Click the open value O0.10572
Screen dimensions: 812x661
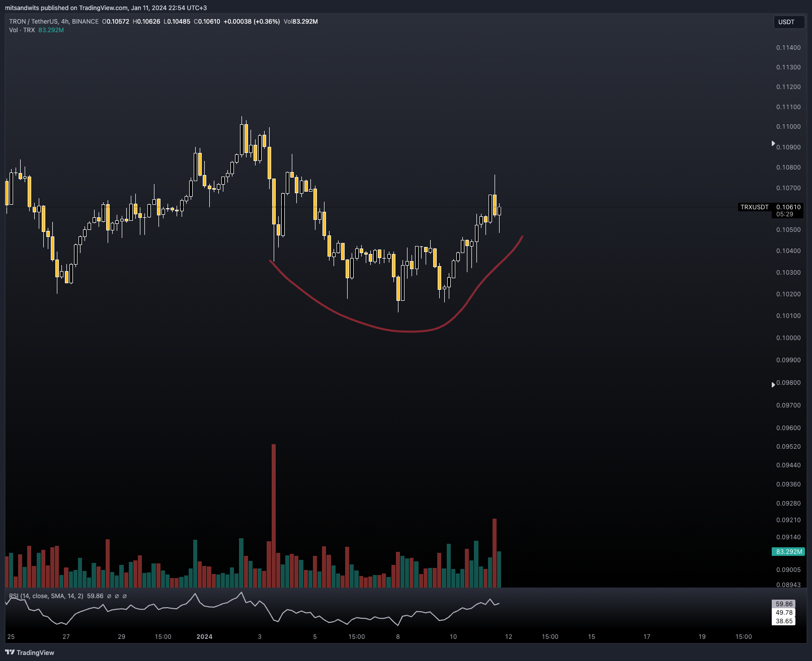(116, 22)
